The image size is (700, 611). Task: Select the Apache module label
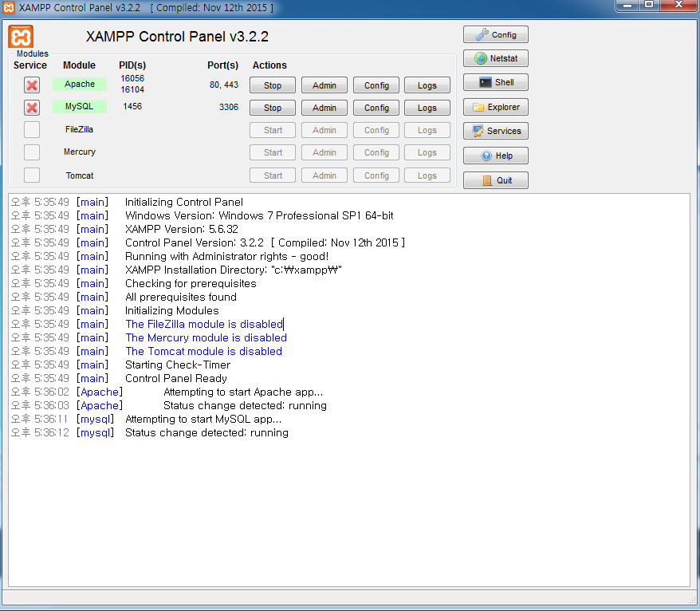[x=80, y=84]
